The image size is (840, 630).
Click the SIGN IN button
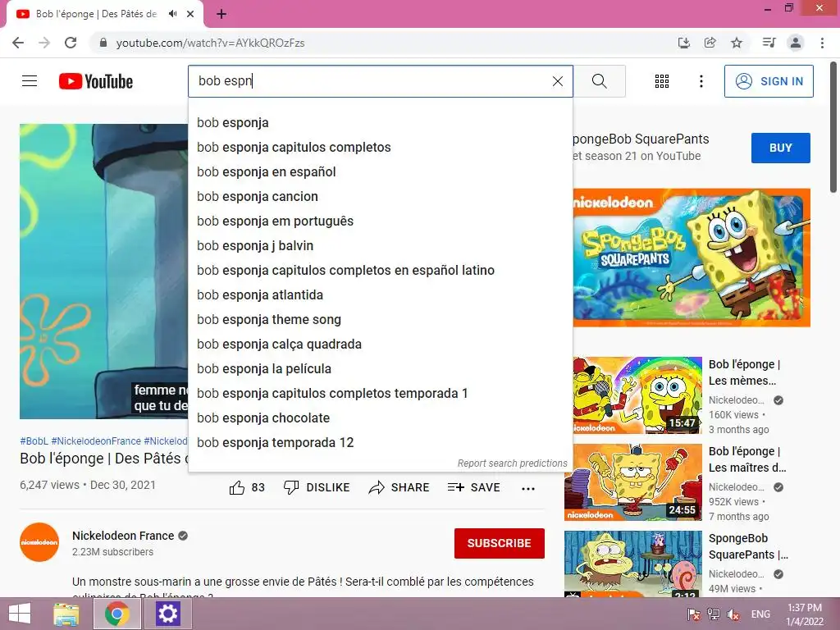coord(769,81)
